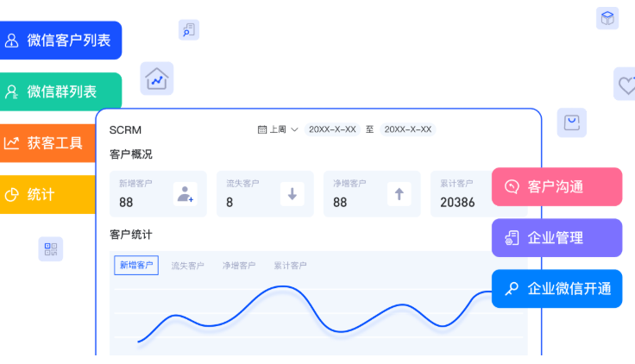Select the 新增客户 chart tab
635x364 pixels.
click(x=136, y=265)
